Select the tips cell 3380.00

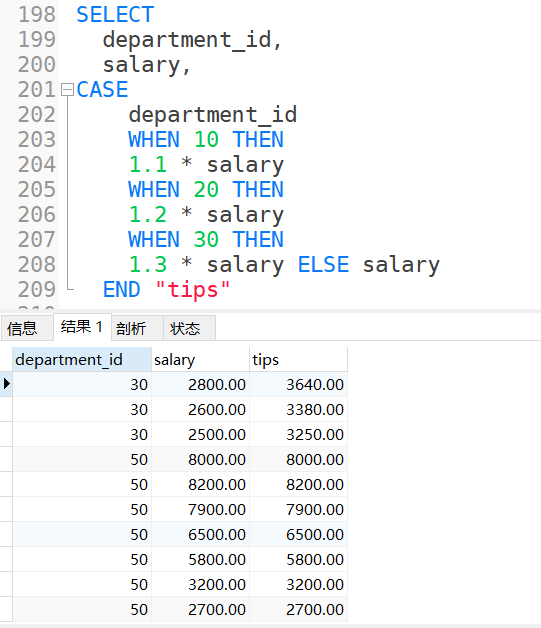pos(298,409)
